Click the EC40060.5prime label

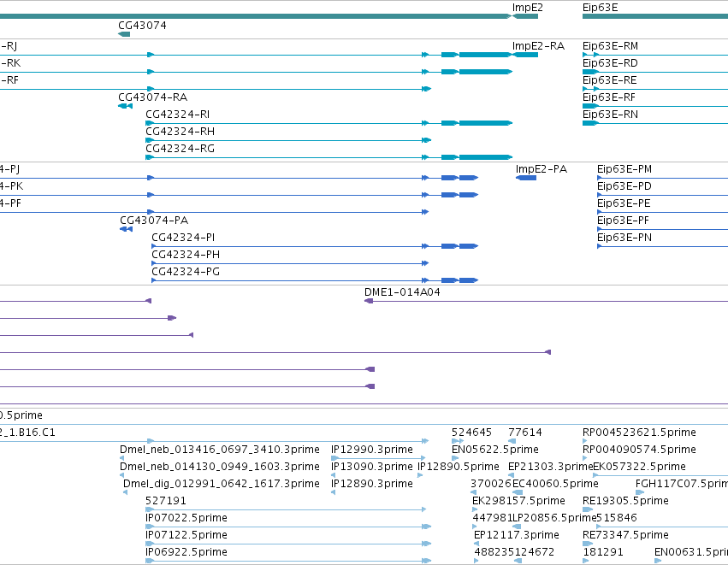point(555,484)
